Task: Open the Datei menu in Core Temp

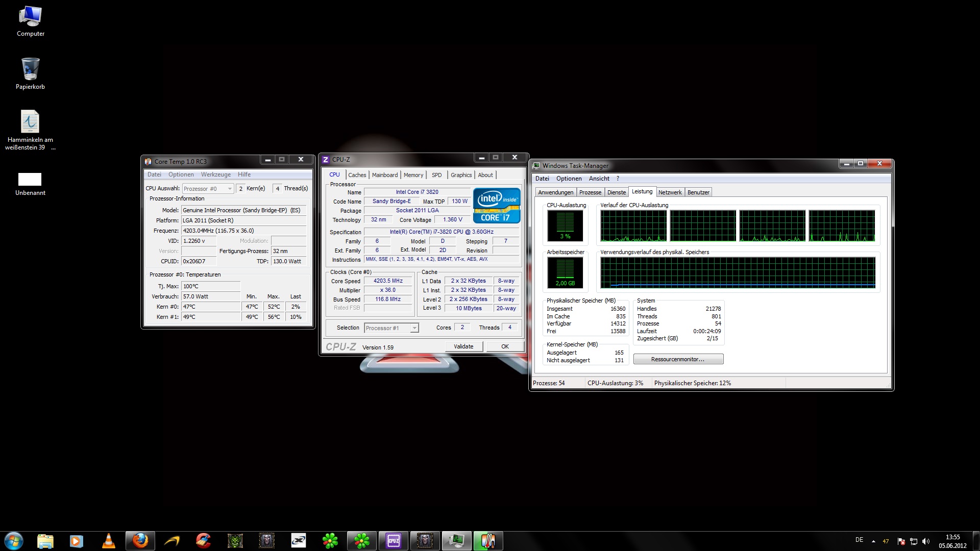Action: [154, 174]
